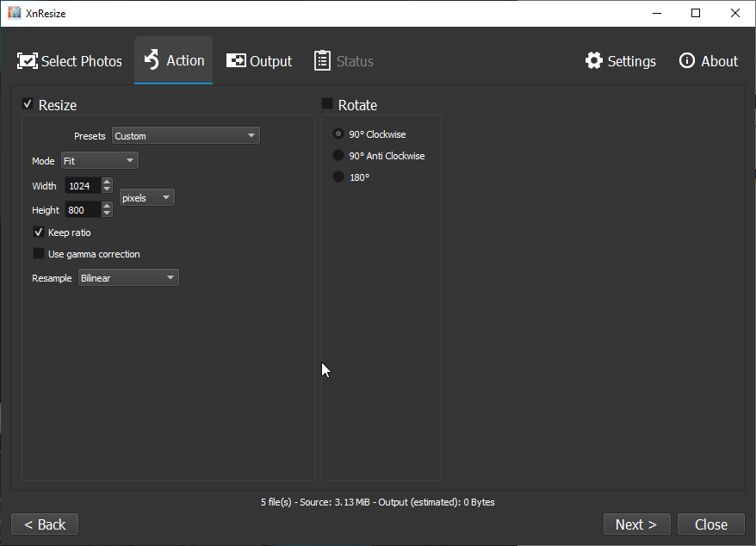Enable the Rotate checkbox
756x546 pixels.
327,104
